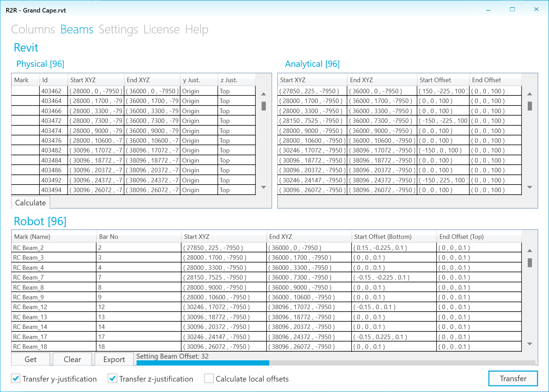Click Analytical start offset ( 150 , -225 , 100 )
The image size is (549, 392).
443,91
